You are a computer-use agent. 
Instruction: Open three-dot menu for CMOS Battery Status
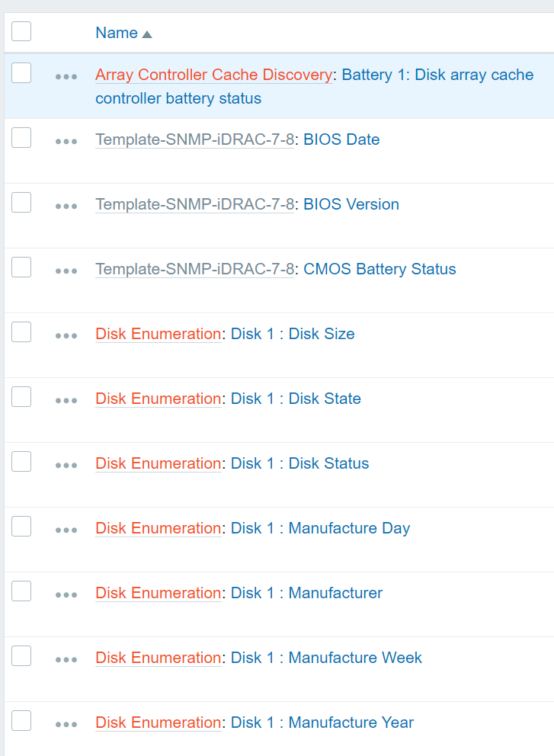click(x=66, y=271)
